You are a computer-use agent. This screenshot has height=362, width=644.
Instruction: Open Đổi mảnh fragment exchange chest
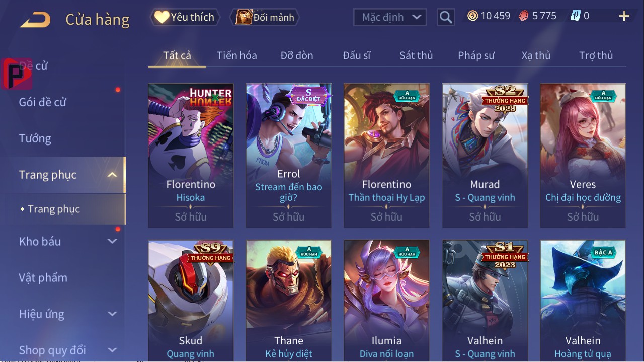[265, 17]
